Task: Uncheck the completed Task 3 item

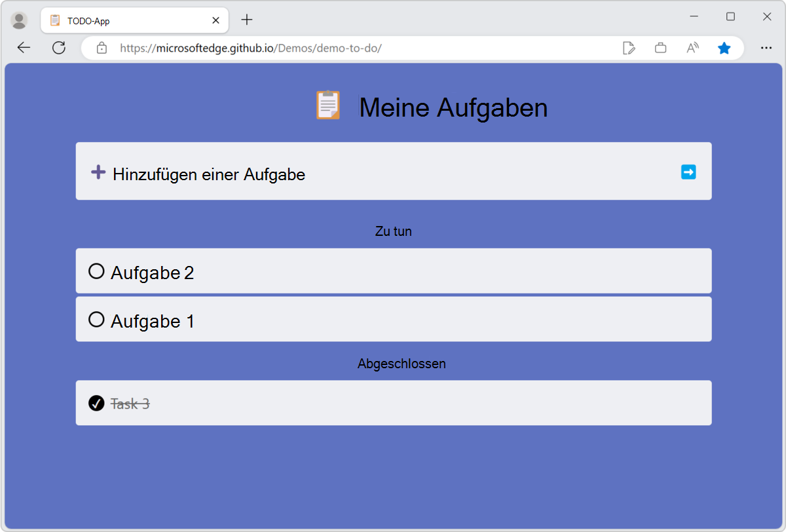Action: coord(97,403)
